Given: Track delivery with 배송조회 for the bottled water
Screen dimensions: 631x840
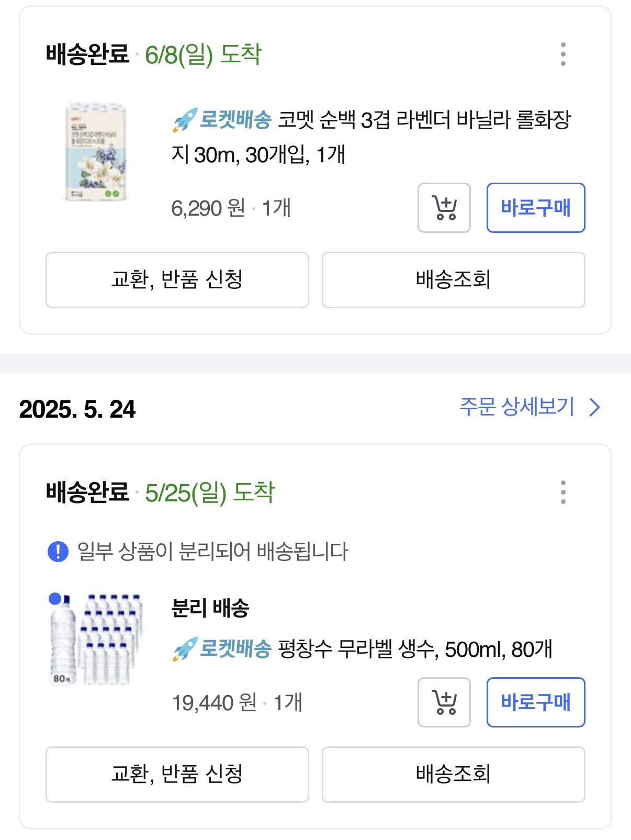Looking at the screenshot, I should (454, 775).
